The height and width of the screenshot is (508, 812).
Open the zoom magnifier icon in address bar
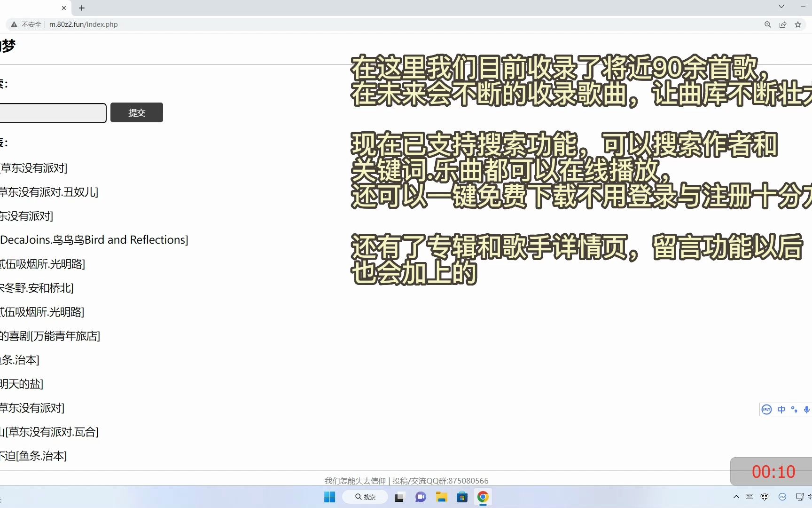767,24
